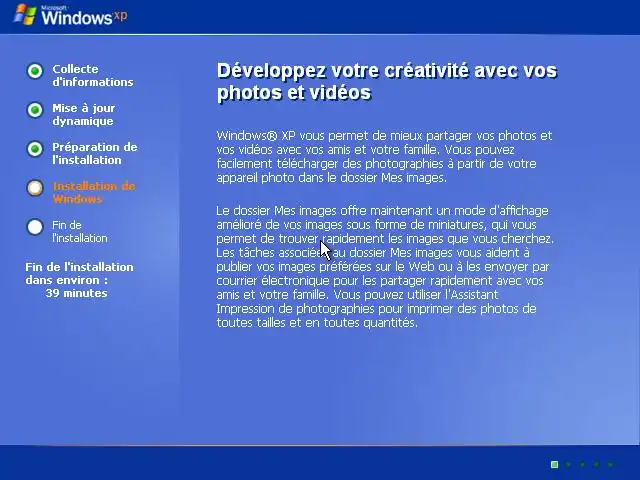Click the "39 minutes" remaining time text
Image resolution: width=640 pixels, height=480 pixels.
pyautogui.click(x=76, y=293)
